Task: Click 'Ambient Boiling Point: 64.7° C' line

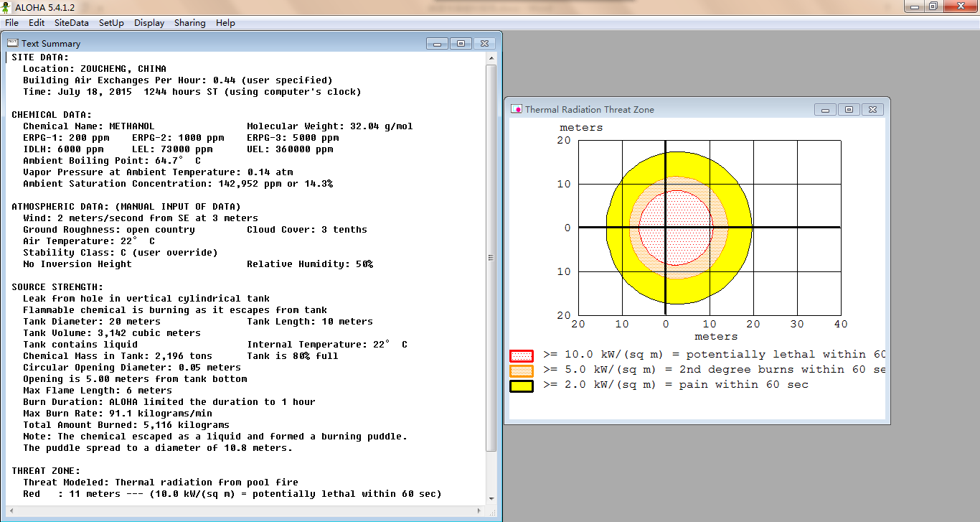Action: click(x=112, y=161)
